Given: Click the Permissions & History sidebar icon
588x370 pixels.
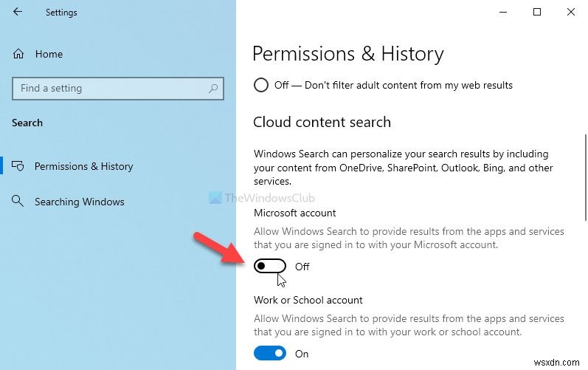Looking at the screenshot, I should coord(19,166).
